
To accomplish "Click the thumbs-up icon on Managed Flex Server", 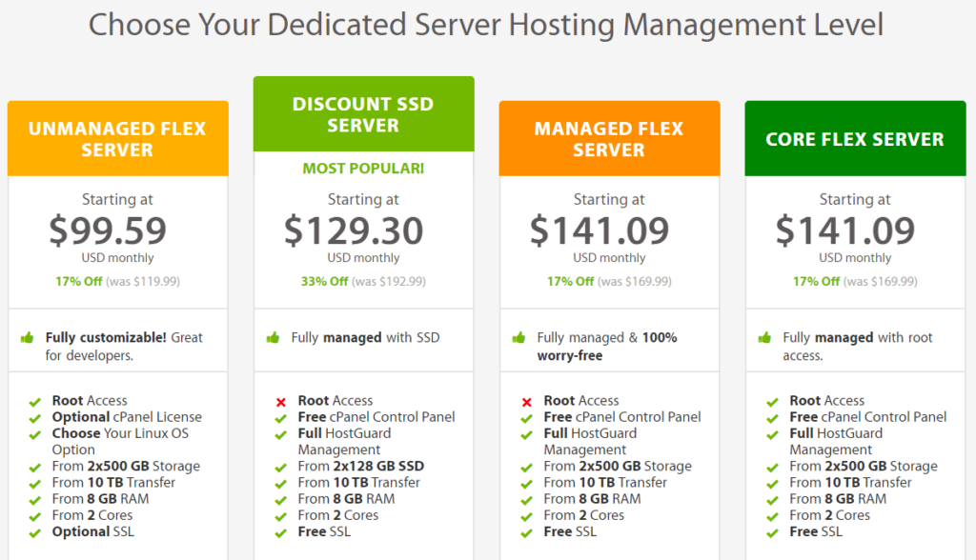I will click(x=517, y=337).
